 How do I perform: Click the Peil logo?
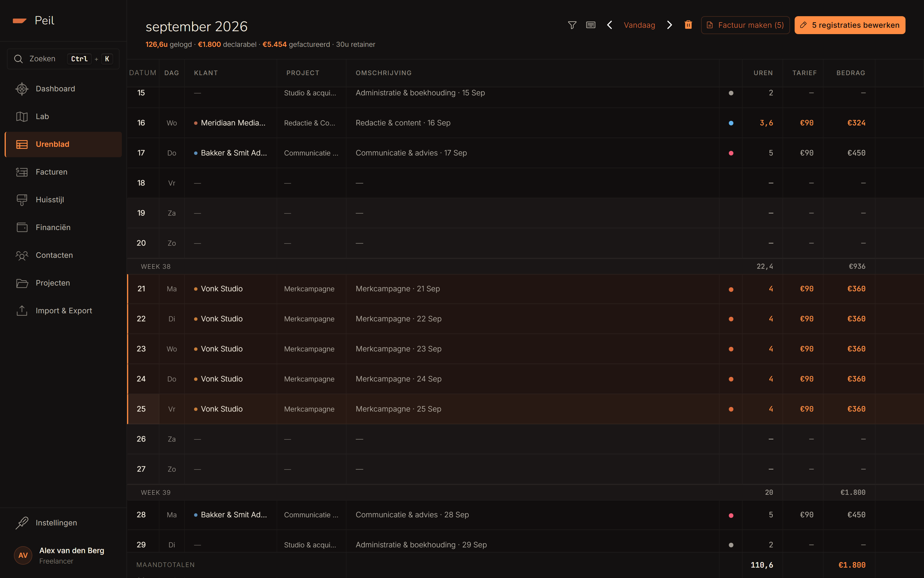[33, 21]
